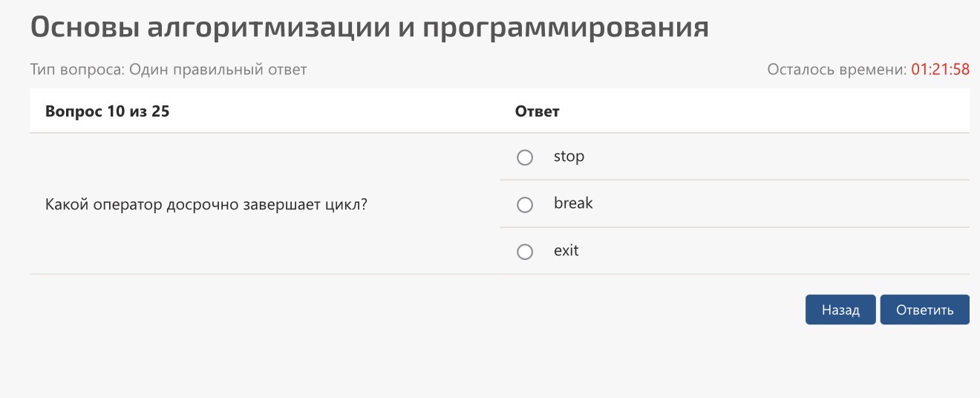Go back with the "Назад" button

point(840,310)
